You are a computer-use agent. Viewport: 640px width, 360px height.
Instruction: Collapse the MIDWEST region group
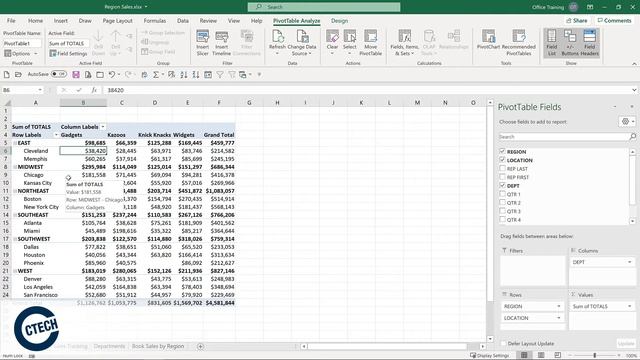coord(15,167)
